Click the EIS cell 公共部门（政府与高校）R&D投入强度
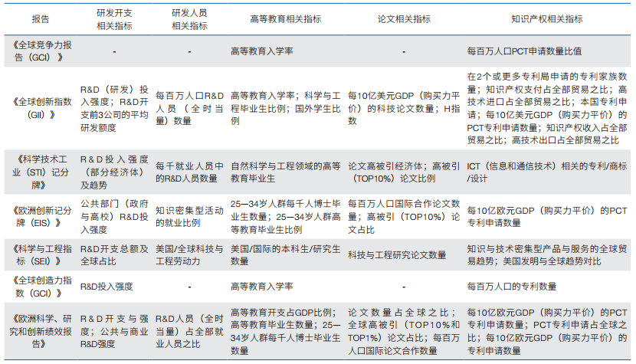636x364 pixels. click(114, 217)
